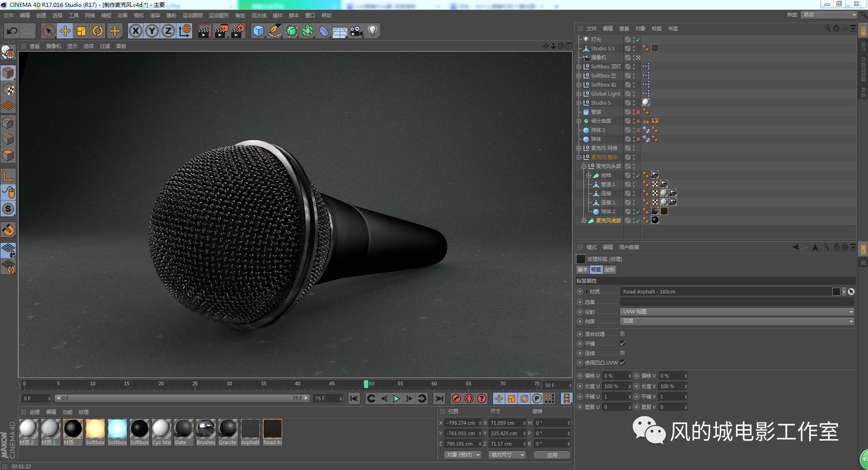Select the freehand spline pen icon
The image size is (868, 470).
click(x=275, y=31)
